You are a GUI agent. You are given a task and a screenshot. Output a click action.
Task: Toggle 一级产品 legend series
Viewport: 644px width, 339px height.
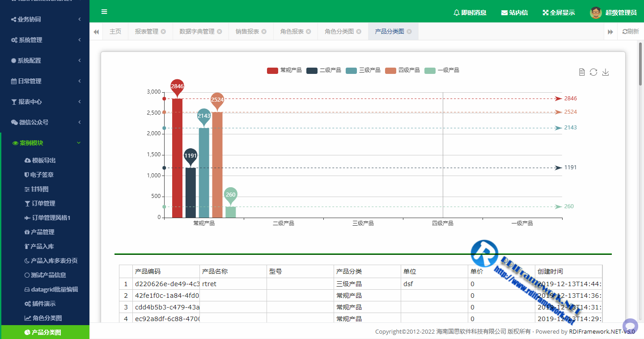click(x=442, y=70)
